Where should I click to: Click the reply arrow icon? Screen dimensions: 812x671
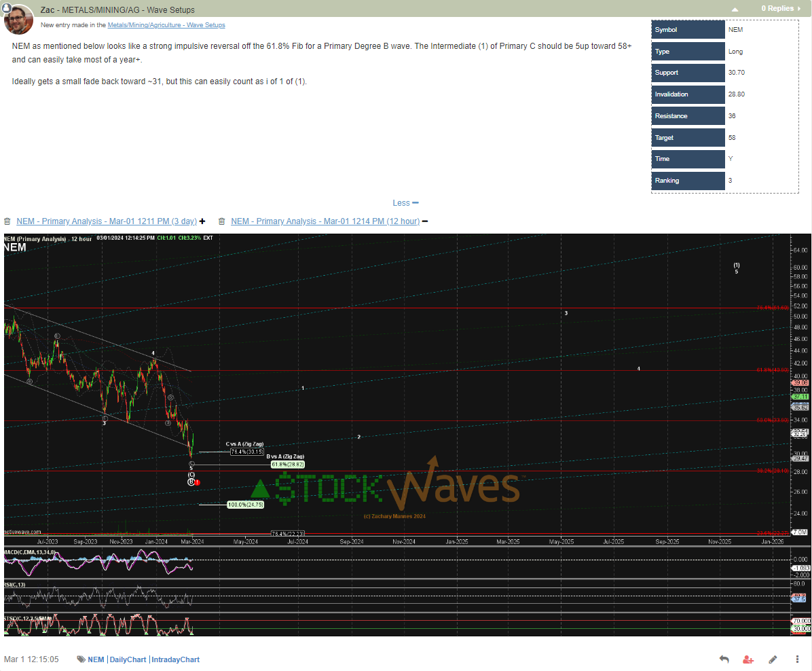[x=724, y=659]
